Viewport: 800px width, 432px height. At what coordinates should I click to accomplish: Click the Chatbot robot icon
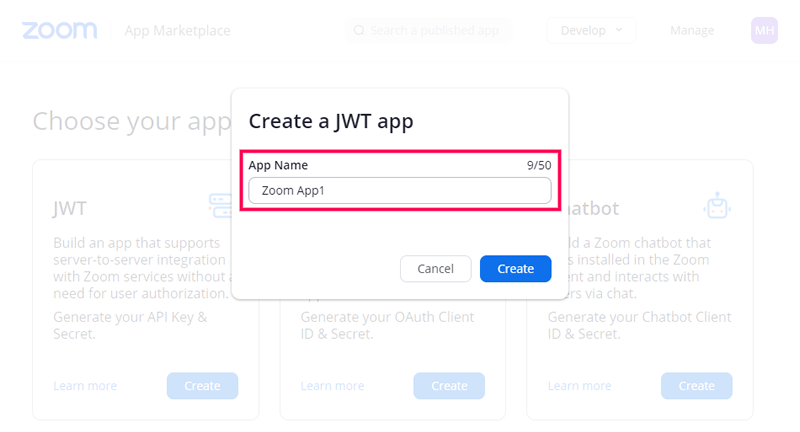[x=715, y=207]
